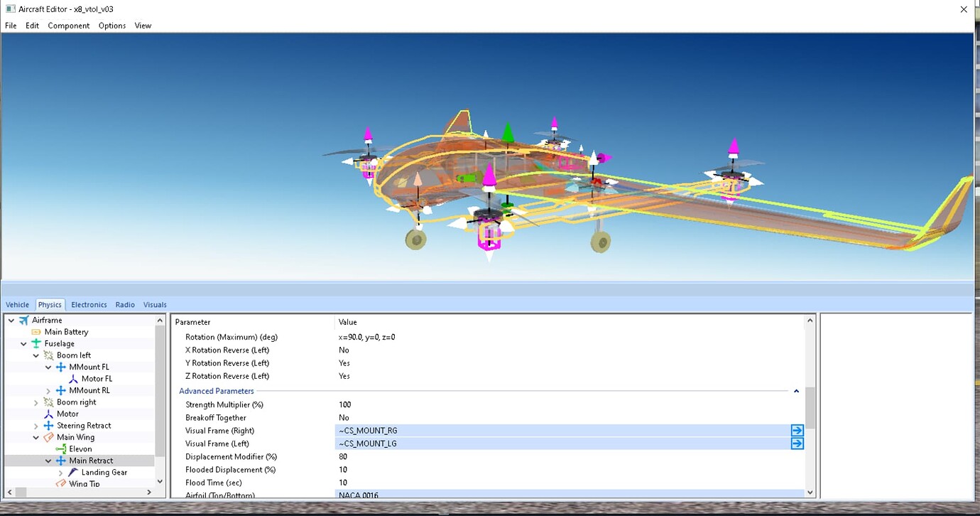Viewport: 980px width, 516px height.
Task: Click the Visual Frame (Right) arrow button
Action: (797, 430)
